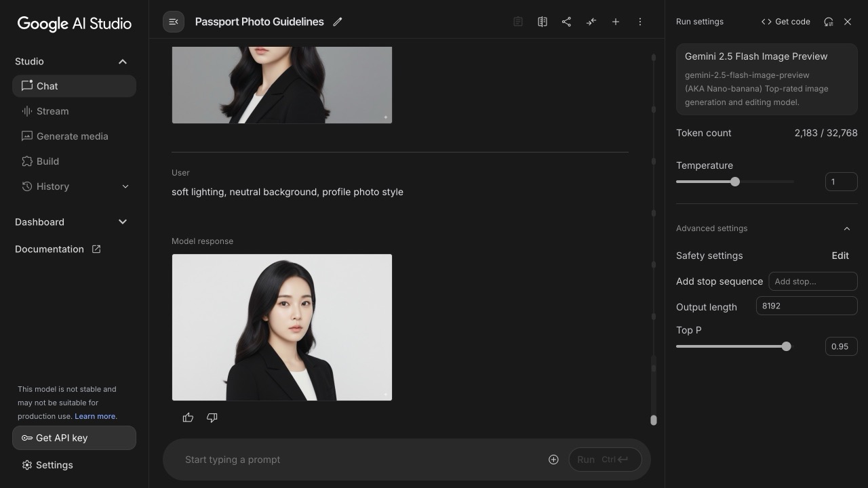Click the Top P value field
This screenshot has width=868, height=488.
click(842, 346)
